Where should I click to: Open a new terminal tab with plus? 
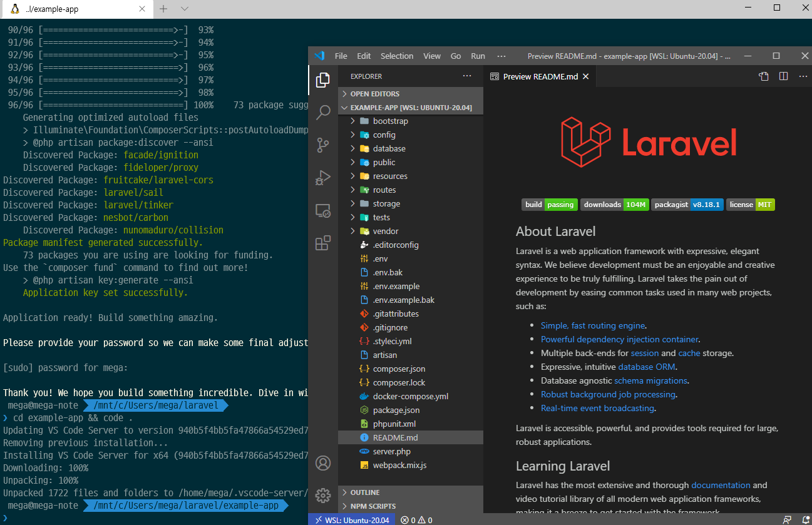(163, 9)
